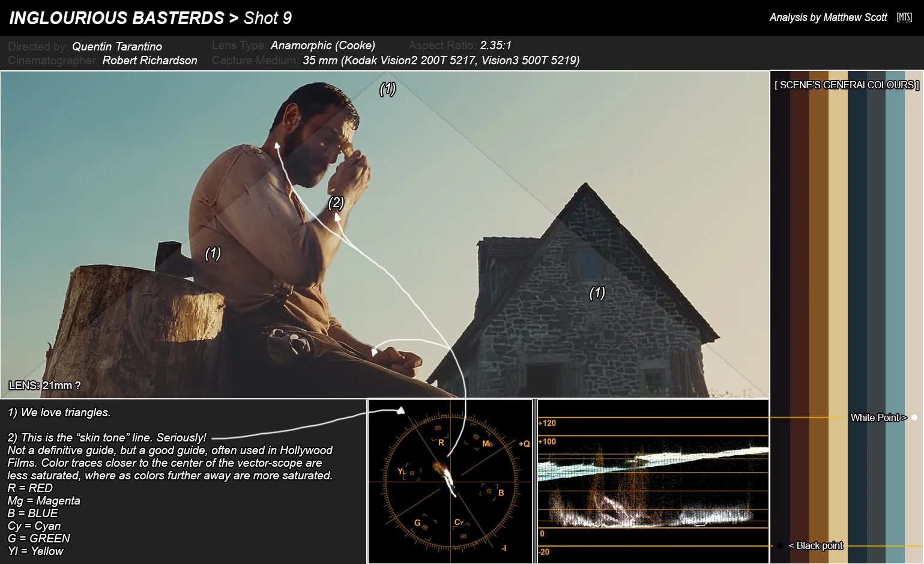Click the "Cy" target on the vectorscope
Screen dimensions: 924x564
[459, 522]
